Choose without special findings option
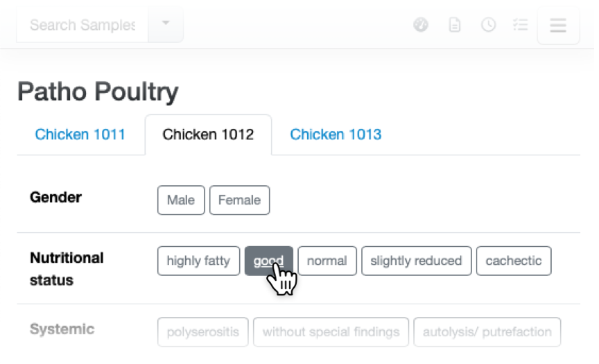Screen dimensions: 599x364 point(331,332)
